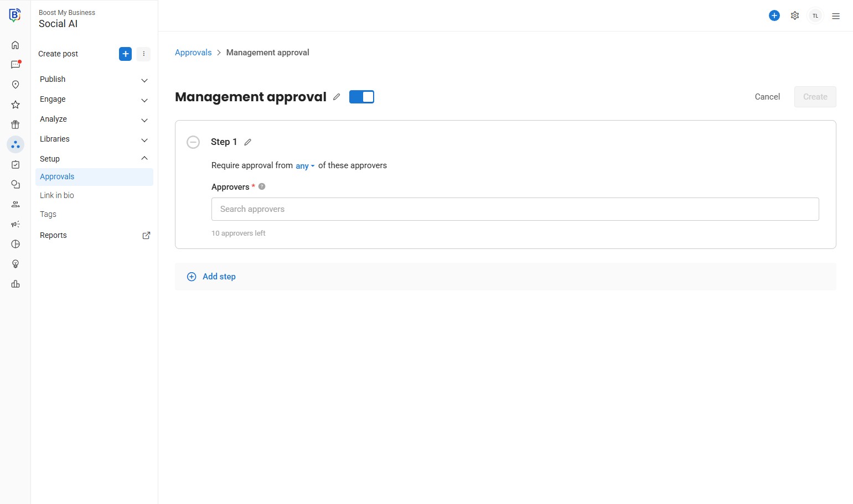Open the lightbulb insights icon
Viewport: 853px width, 504px height.
tap(15, 264)
